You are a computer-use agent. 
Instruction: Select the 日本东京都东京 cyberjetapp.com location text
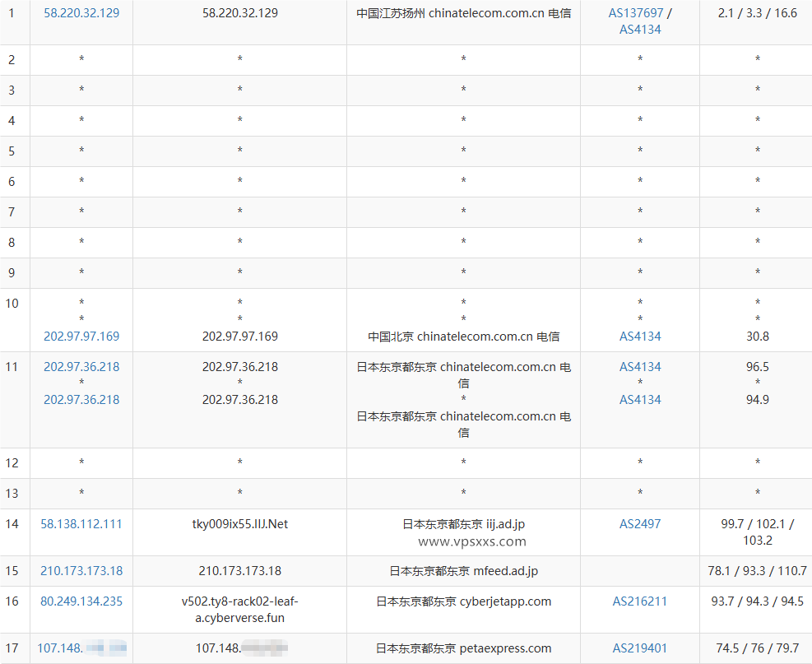click(x=463, y=601)
